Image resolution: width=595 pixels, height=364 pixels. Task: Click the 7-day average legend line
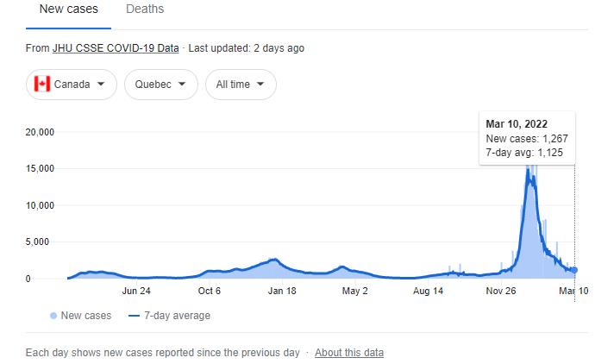tap(135, 316)
